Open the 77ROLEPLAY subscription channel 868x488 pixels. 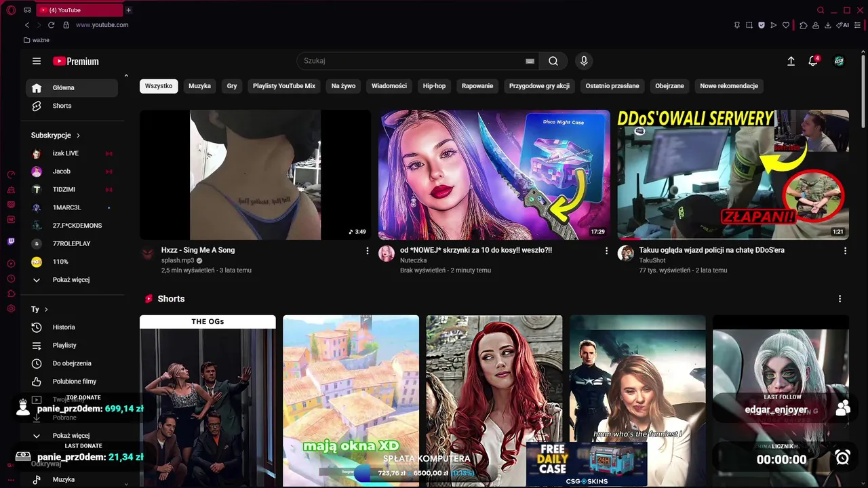(x=72, y=243)
